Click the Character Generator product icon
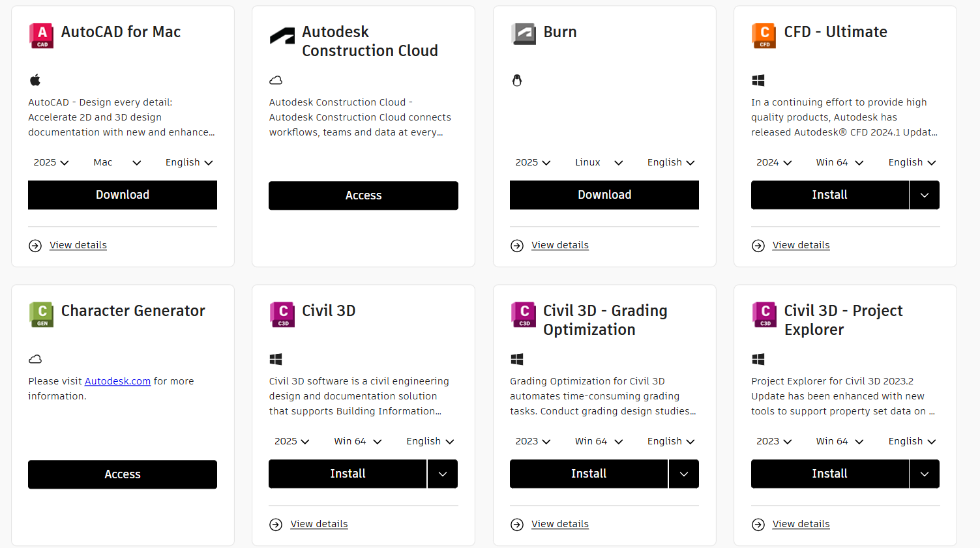The width and height of the screenshot is (980, 548). 42,314
